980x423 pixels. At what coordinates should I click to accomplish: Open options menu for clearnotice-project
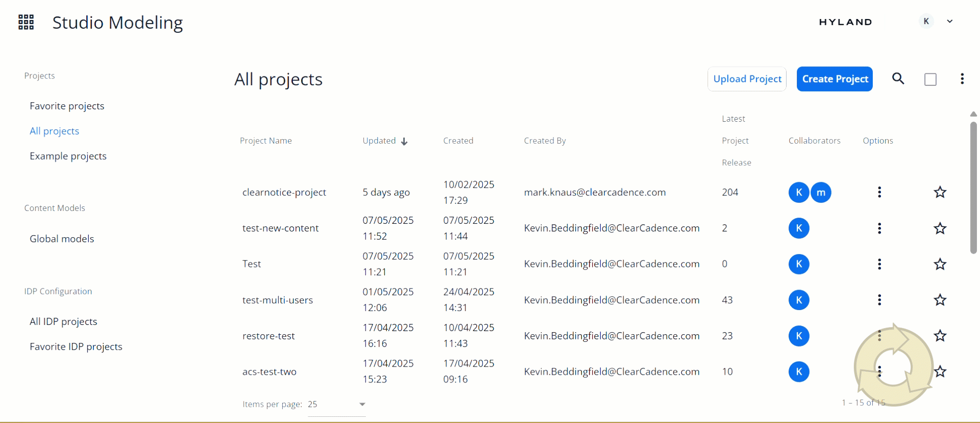pos(879,192)
